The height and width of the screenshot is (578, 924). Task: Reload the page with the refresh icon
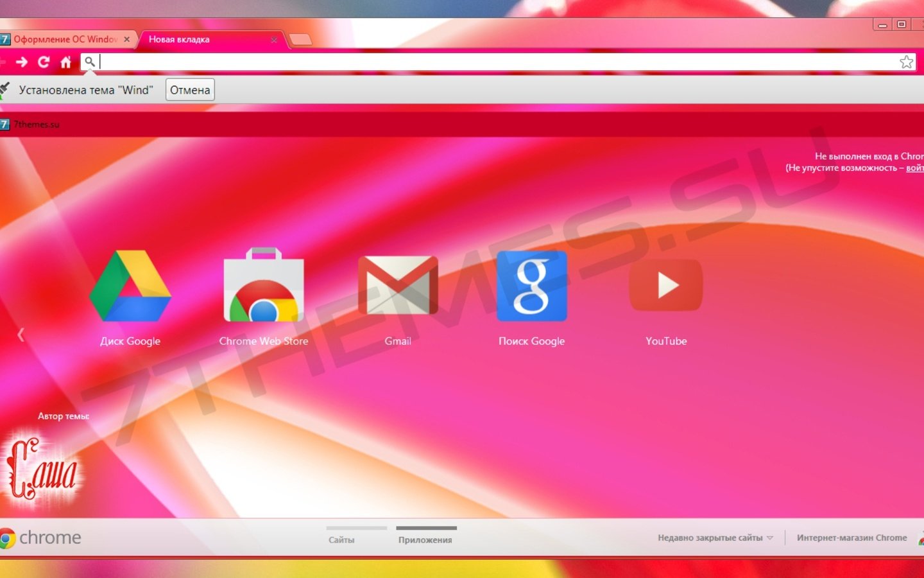click(44, 62)
